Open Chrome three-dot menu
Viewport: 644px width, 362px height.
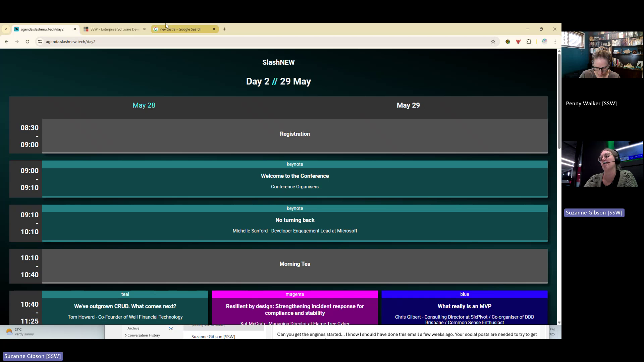[x=555, y=42]
